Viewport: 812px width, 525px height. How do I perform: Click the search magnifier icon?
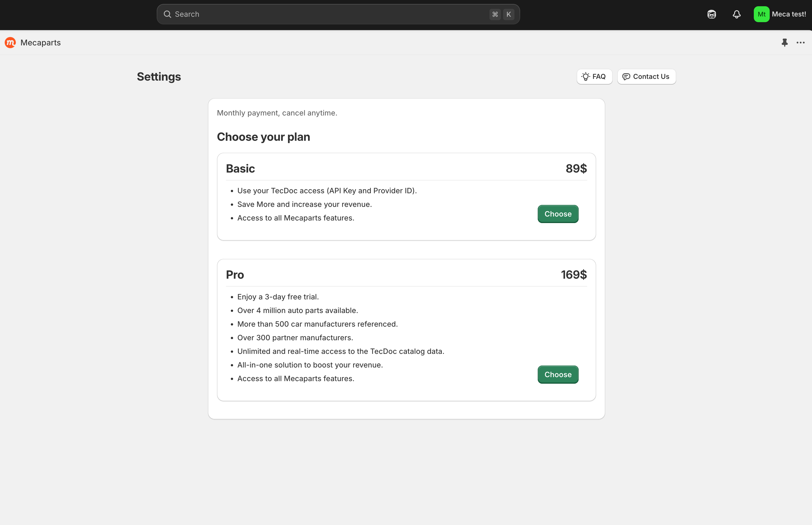tap(167, 14)
